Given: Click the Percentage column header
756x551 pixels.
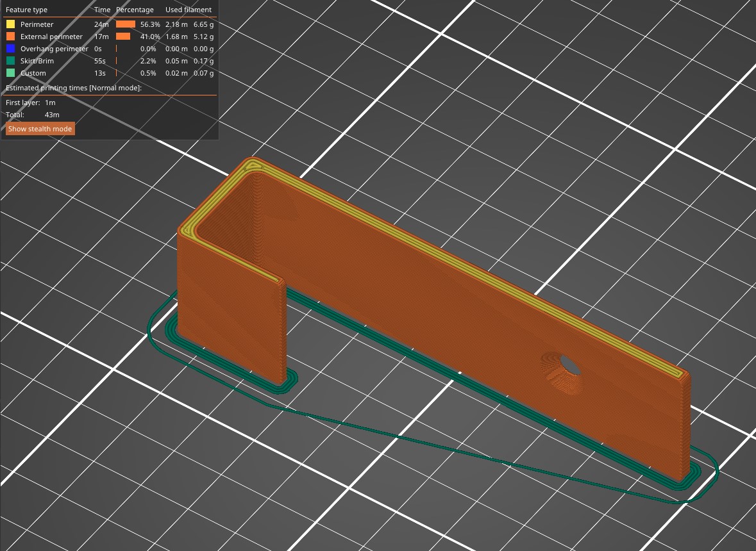Looking at the screenshot, I should tap(135, 10).
